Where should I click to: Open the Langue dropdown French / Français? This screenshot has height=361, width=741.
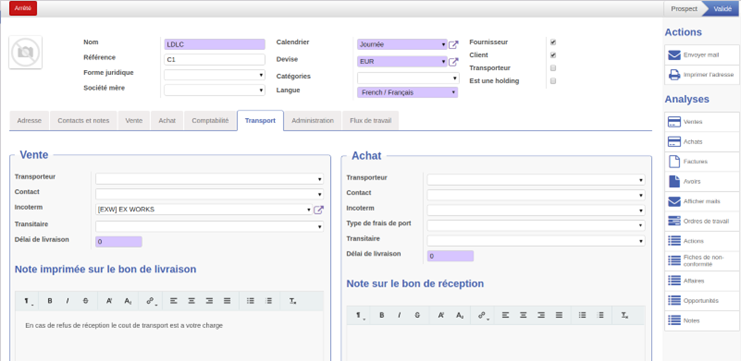pyautogui.click(x=408, y=93)
